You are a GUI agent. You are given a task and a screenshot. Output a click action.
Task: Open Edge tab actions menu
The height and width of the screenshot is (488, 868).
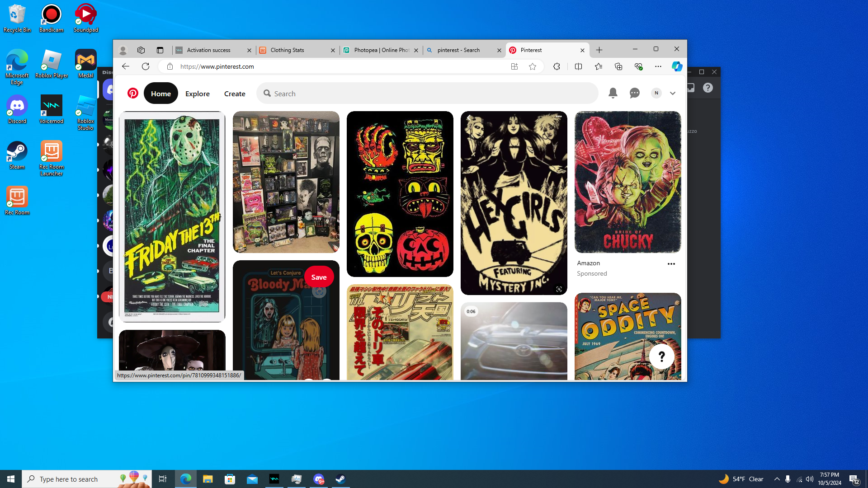160,50
